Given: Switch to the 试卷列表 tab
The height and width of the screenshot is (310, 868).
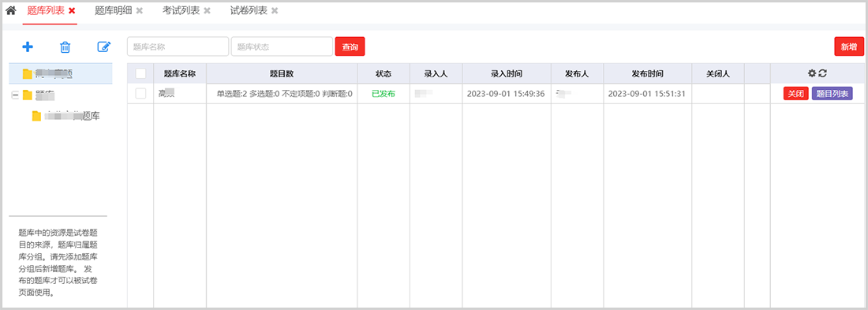Looking at the screenshot, I should pos(249,10).
